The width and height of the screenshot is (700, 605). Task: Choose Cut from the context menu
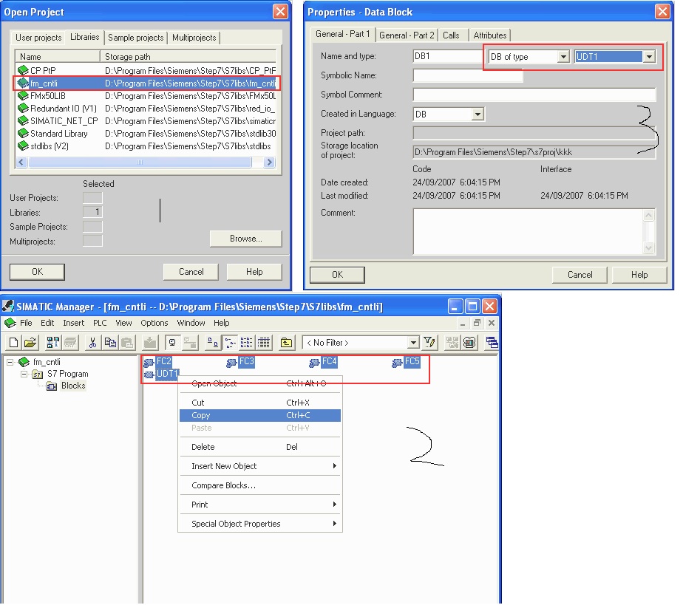(260, 403)
